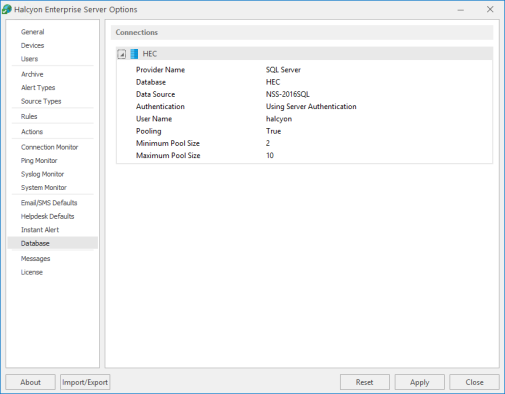Show Ping Monitor settings
This screenshot has width=505, height=394.
39,161
